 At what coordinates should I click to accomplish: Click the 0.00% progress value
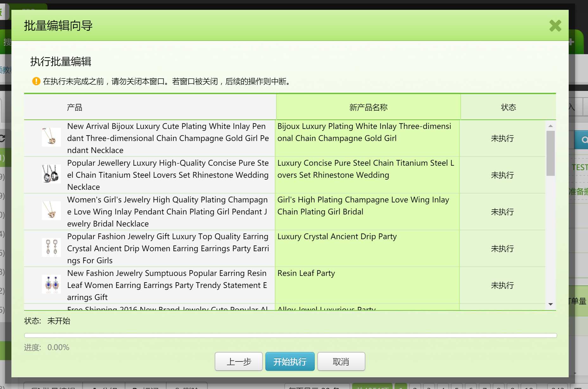pyautogui.click(x=58, y=347)
